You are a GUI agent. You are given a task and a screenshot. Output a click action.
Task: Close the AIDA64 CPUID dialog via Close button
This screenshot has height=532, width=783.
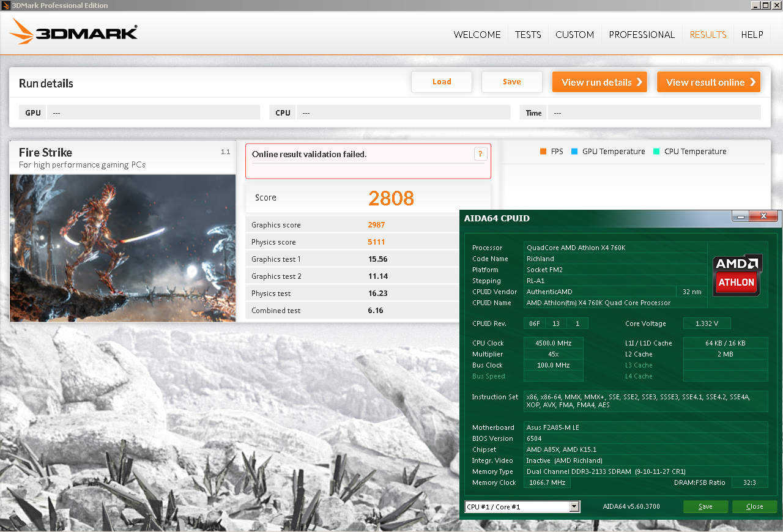754,506
